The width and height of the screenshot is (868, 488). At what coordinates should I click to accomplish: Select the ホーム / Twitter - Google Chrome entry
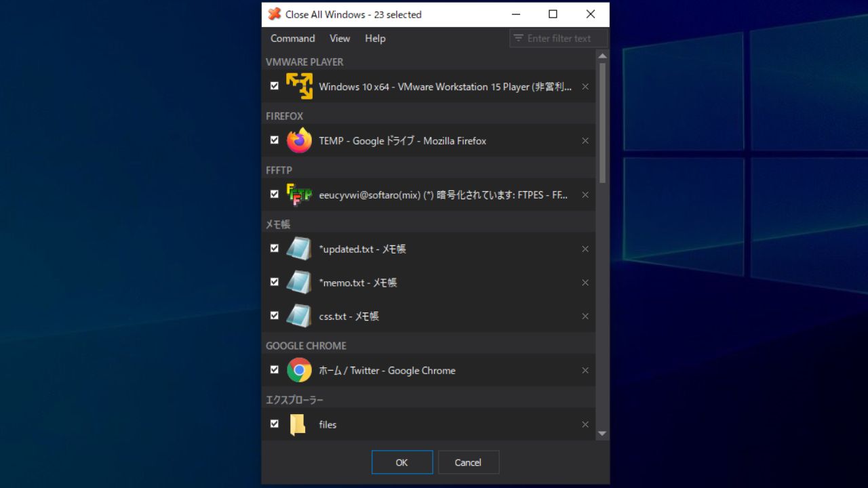pos(429,370)
